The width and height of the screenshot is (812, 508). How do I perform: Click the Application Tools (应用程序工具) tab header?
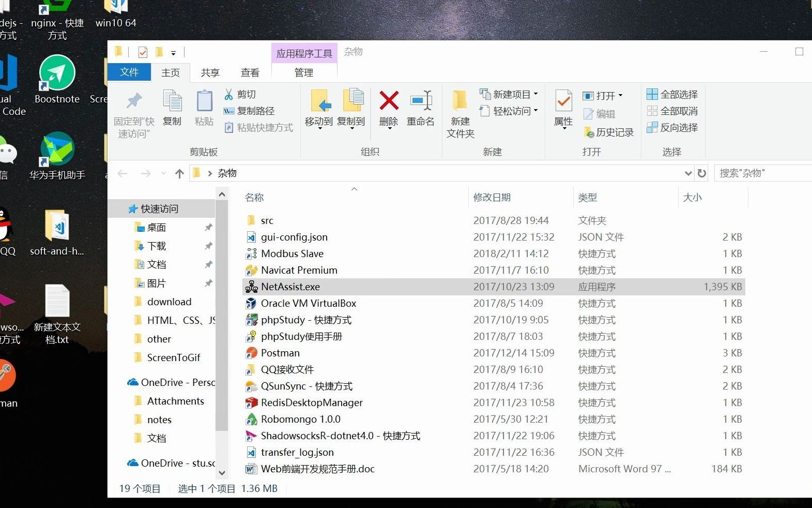(x=304, y=53)
